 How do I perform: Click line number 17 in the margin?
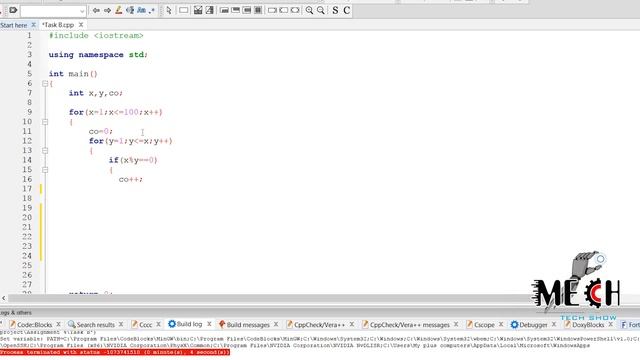click(x=27, y=189)
